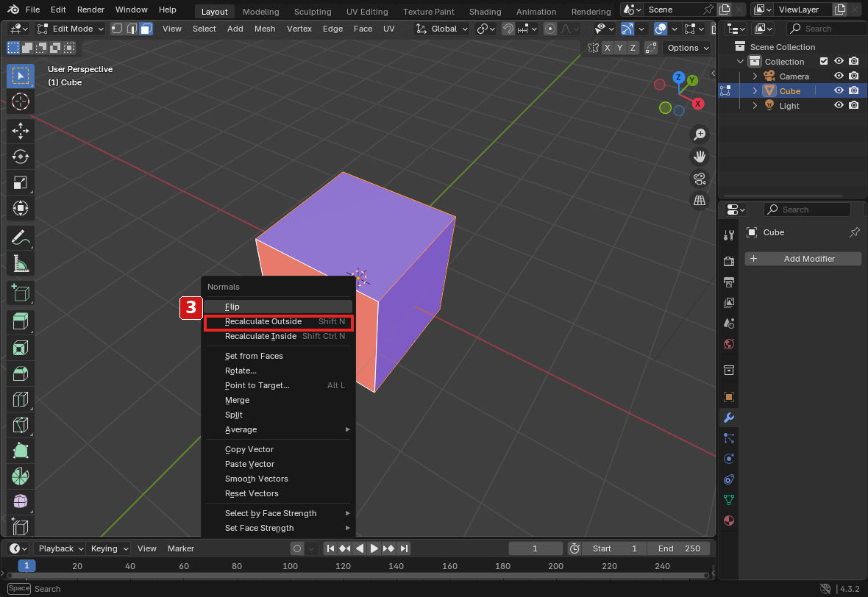This screenshot has width=868, height=597.
Task: Open the Global transform orientation dropdown
Action: point(442,29)
